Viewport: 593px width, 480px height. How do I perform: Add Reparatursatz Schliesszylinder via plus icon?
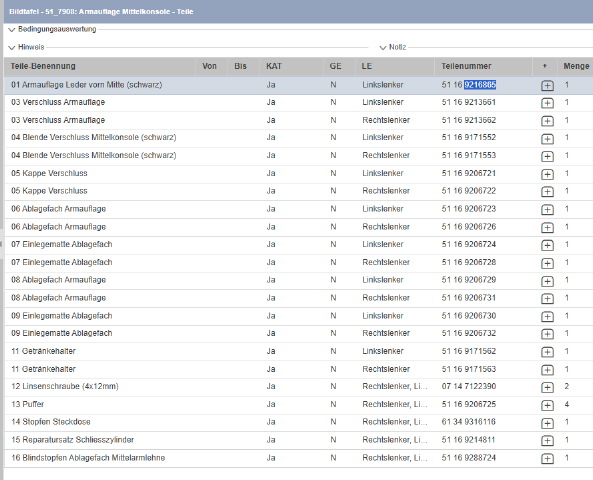(x=547, y=441)
